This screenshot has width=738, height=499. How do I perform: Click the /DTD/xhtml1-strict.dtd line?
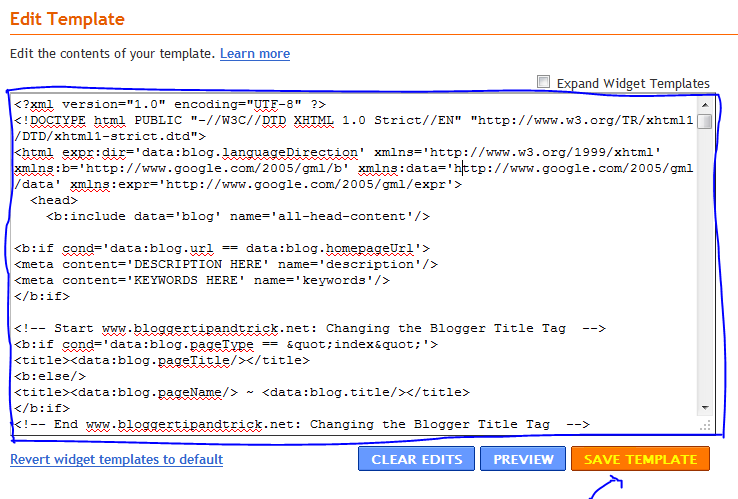(110, 137)
